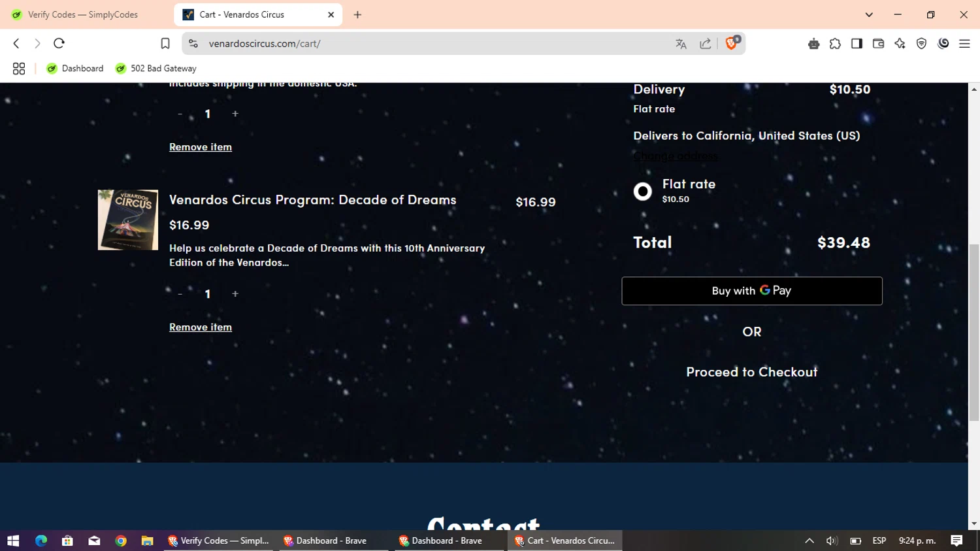The image size is (980, 551).
Task: Launch Microsoft Edge from taskbar
Action: 41,541
